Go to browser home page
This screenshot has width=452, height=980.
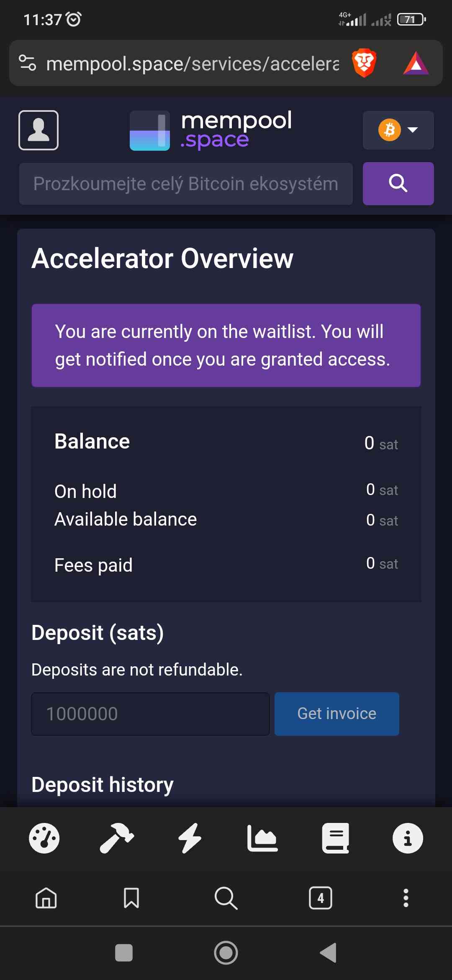click(x=46, y=898)
